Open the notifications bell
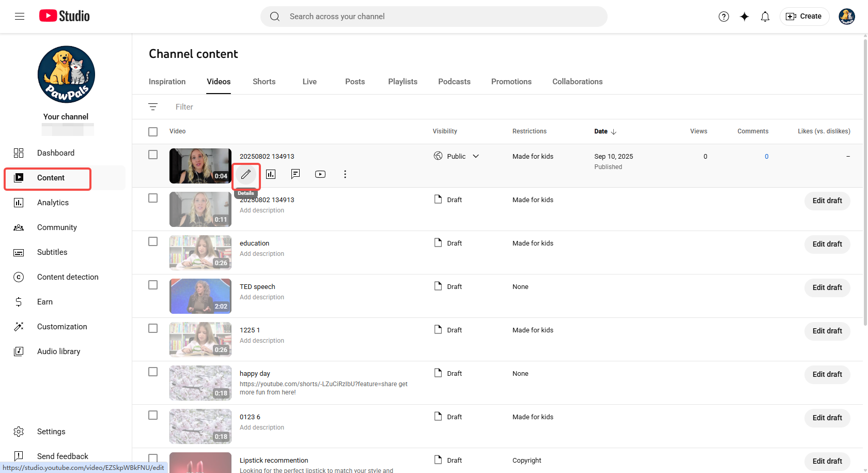The height and width of the screenshot is (473, 868). tap(765, 16)
